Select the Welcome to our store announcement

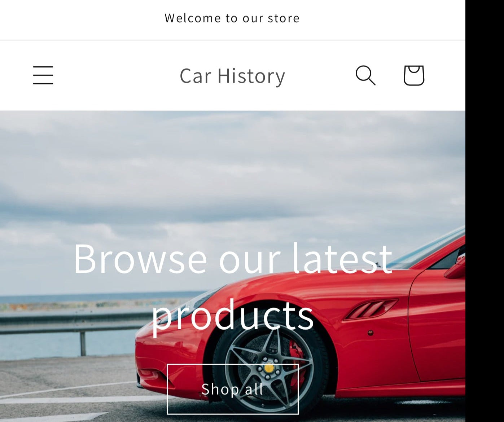click(x=232, y=18)
